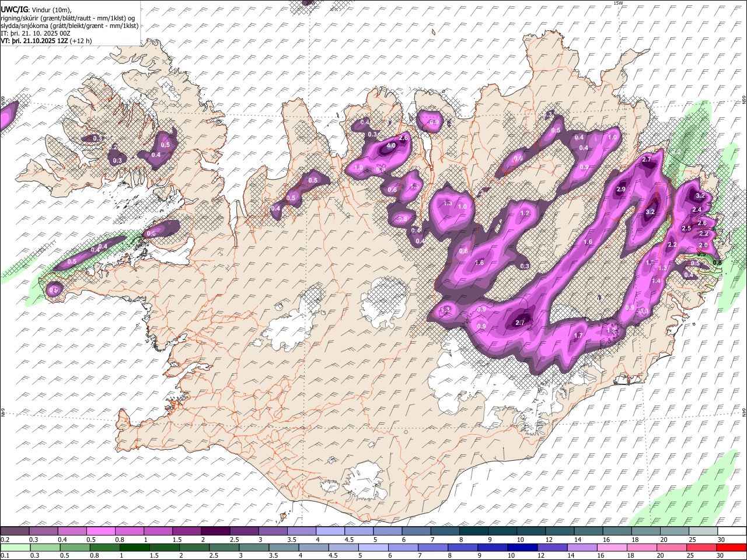The image size is (747, 560).
Task: Select the lightest green swatch above "0.1"
Action: pos(15,548)
